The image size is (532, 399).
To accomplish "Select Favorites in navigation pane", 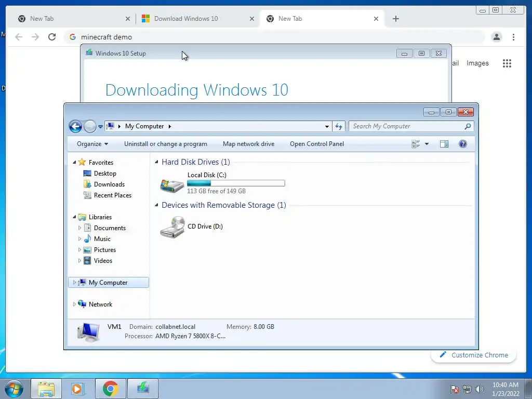I will point(101,163).
